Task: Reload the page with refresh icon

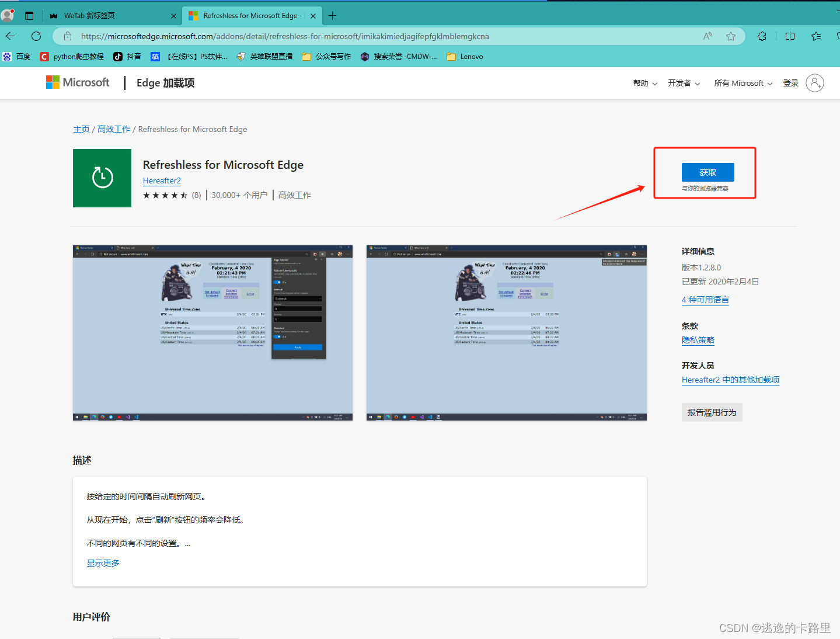Action: coord(36,36)
